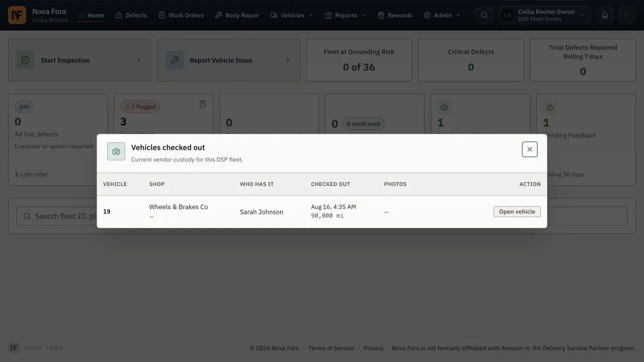Click the SHOP column header
The image size is (644, 362).
[157, 184]
